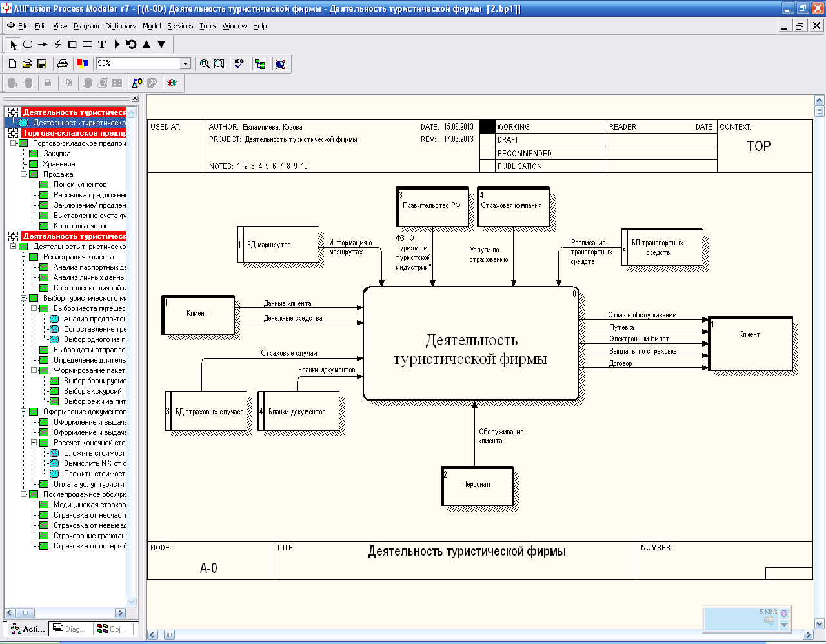This screenshot has height=644, width=826.
Task: Select the Squiggle lightning tool
Action: point(57,45)
